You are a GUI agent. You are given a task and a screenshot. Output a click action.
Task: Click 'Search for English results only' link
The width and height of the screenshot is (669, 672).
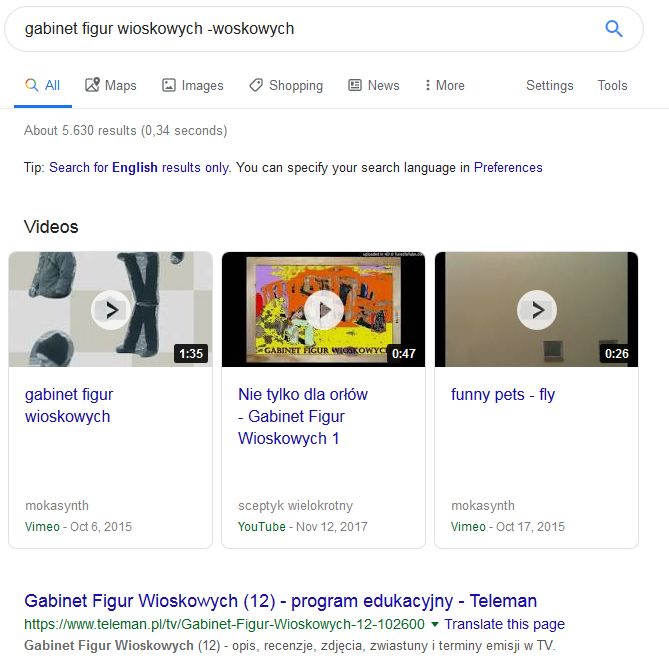139,167
